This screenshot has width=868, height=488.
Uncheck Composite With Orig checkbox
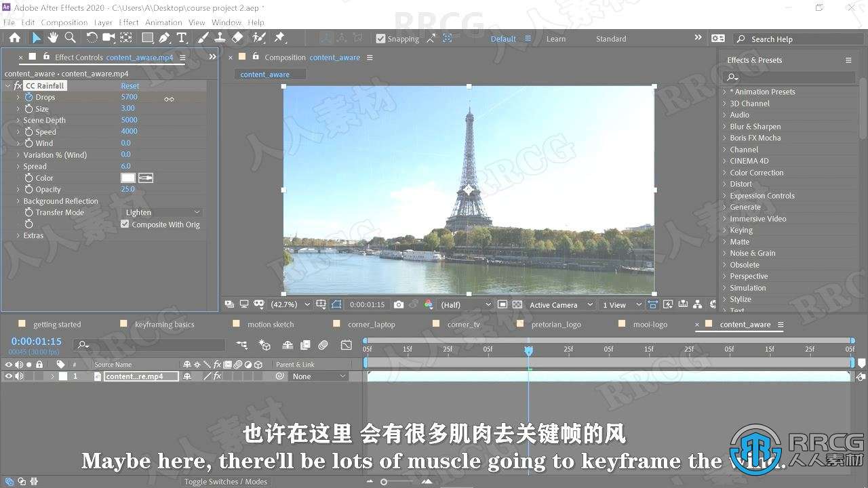coord(125,224)
